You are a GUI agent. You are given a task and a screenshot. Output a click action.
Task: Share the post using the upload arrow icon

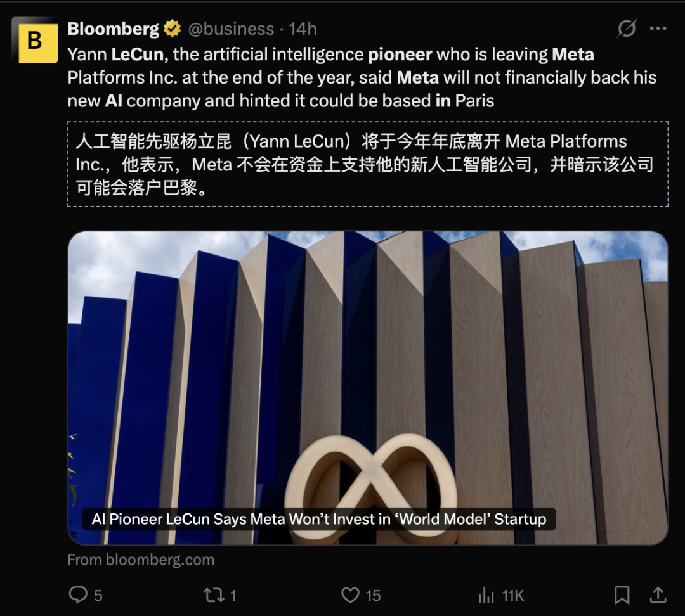click(658, 595)
